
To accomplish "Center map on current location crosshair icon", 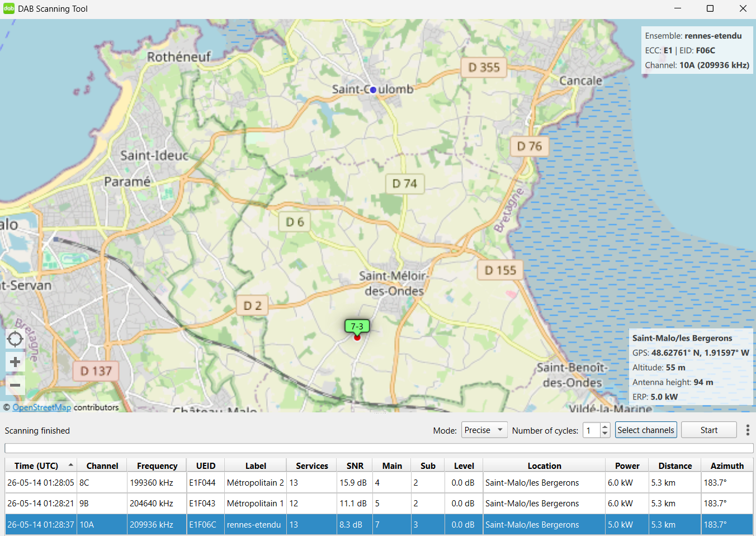I will pos(15,339).
